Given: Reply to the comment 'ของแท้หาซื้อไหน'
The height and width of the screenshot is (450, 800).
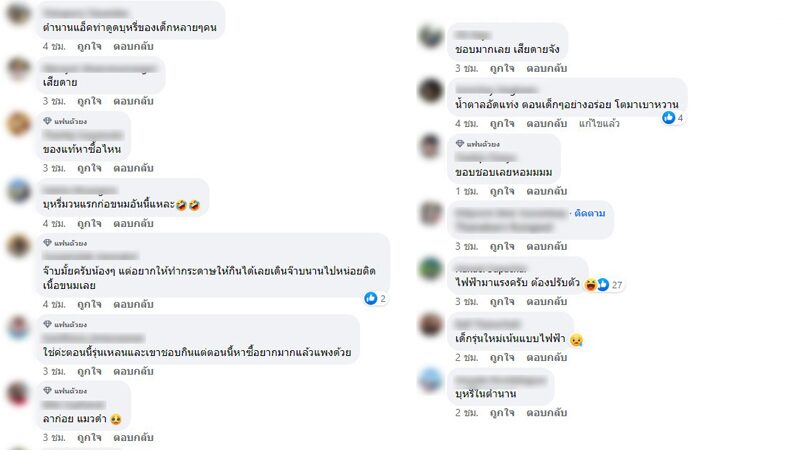Looking at the screenshot, I should point(133,168).
